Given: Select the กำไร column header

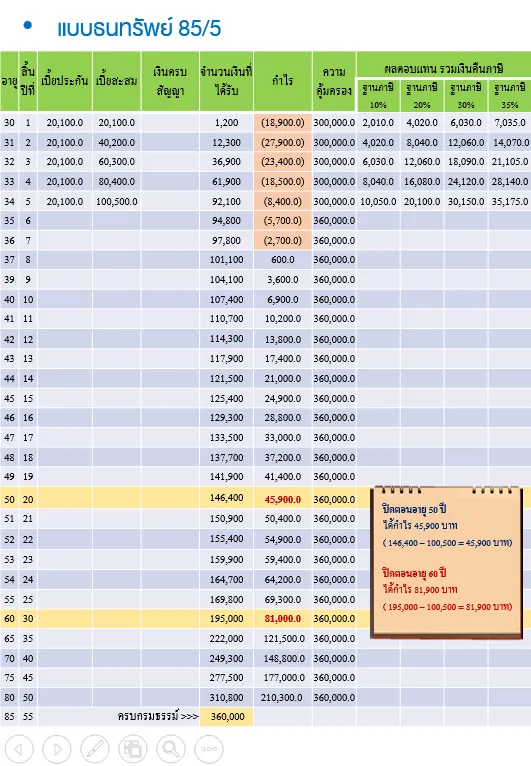Looking at the screenshot, I should 283,81.
